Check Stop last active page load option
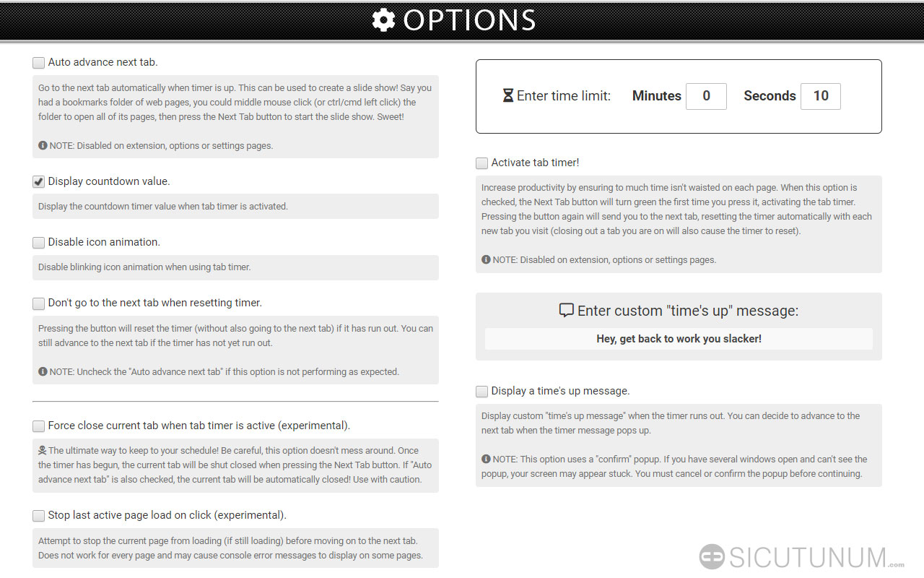 39,516
